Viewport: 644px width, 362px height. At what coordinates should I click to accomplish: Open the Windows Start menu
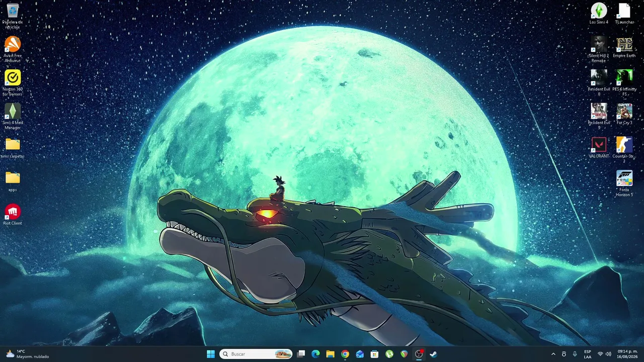coord(211,354)
